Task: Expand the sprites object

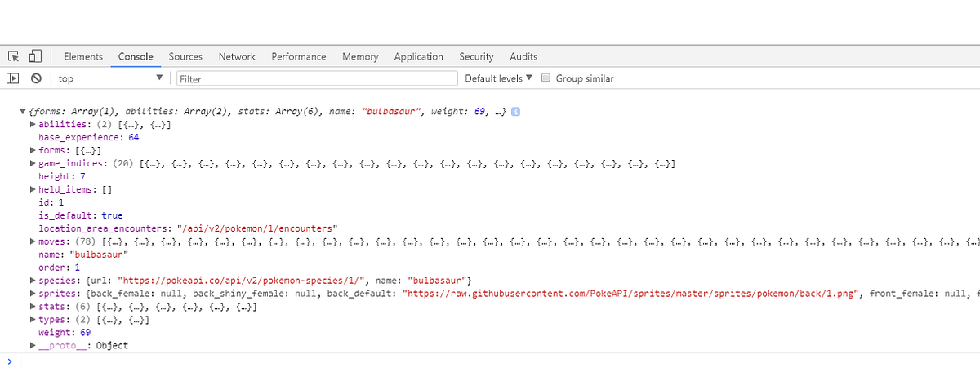Action: [x=32, y=294]
